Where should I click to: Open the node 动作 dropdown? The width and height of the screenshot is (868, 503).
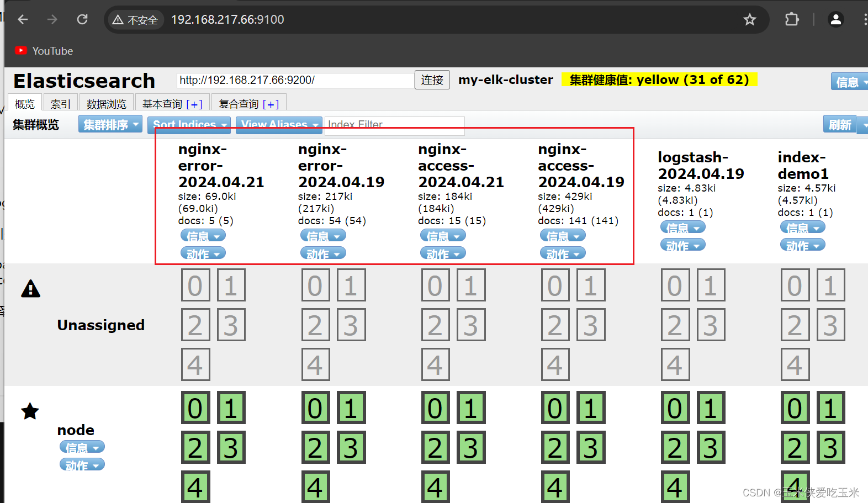(x=82, y=465)
